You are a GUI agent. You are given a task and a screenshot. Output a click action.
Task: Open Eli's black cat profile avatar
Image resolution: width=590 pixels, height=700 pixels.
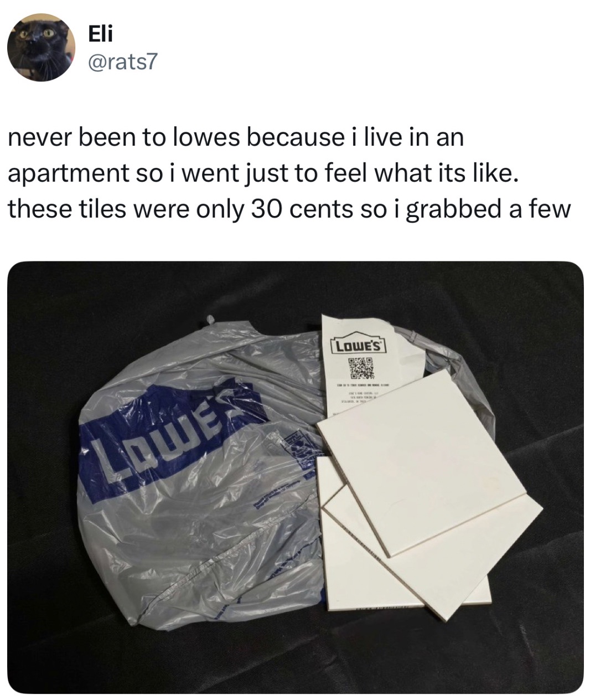[x=41, y=47]
